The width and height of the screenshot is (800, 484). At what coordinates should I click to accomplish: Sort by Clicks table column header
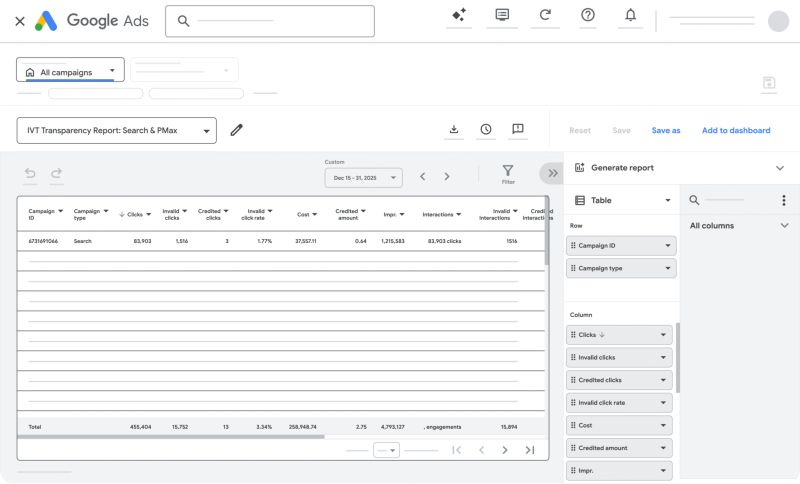pyautogui.click(x=135, y=215)
